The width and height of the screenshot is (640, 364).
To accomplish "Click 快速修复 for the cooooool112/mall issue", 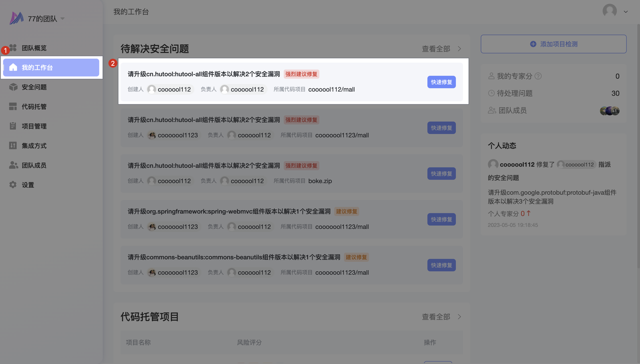I will [441, 82].
